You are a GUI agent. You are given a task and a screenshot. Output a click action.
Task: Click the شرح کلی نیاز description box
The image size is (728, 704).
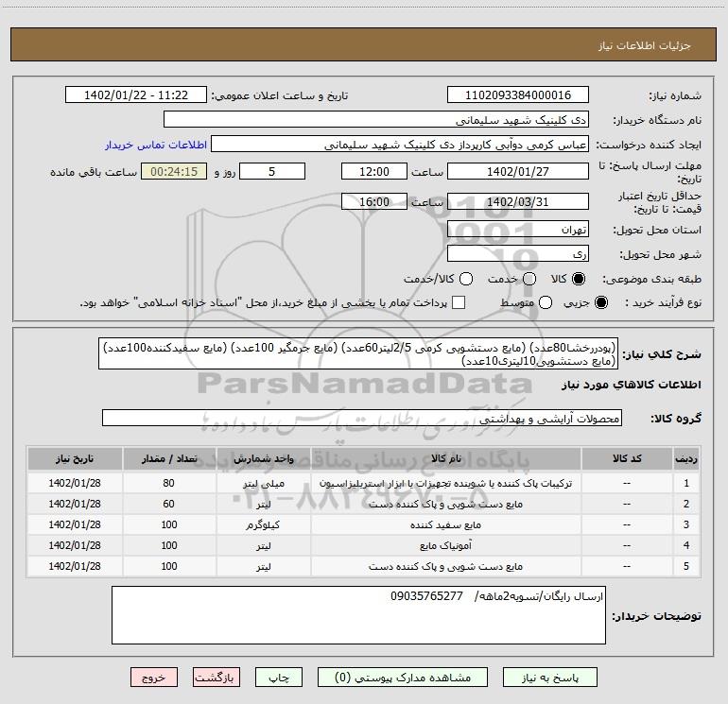pos(358,353)
